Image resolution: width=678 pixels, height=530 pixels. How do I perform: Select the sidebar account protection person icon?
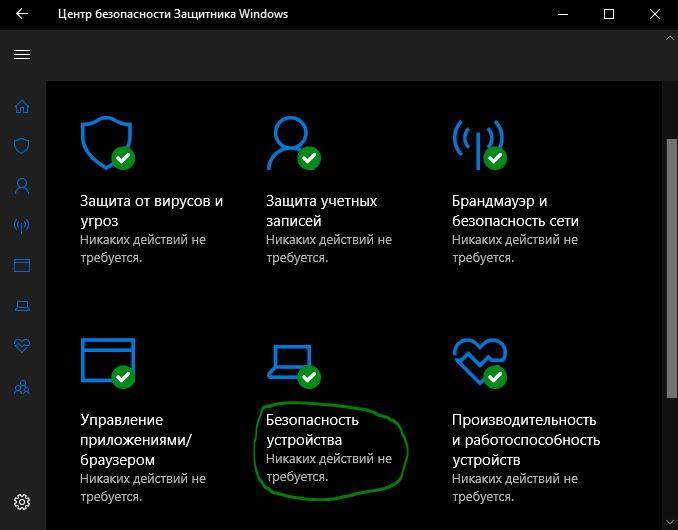click(22, 186)
